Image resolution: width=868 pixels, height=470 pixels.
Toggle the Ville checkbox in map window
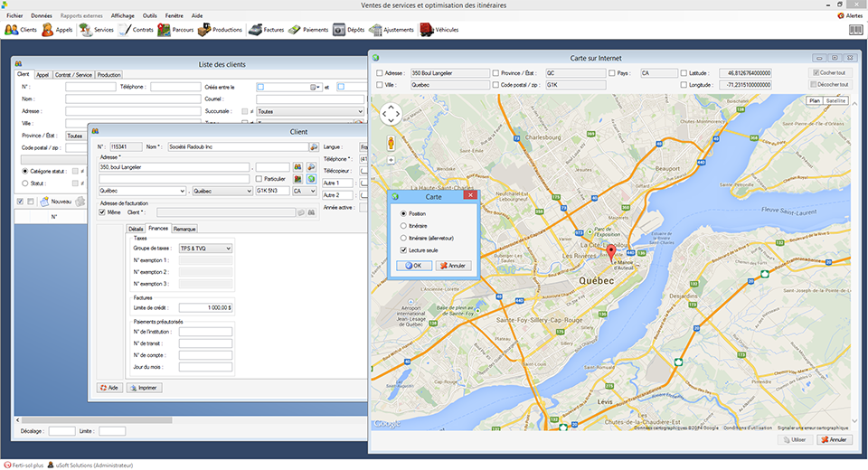pos(380,85)
